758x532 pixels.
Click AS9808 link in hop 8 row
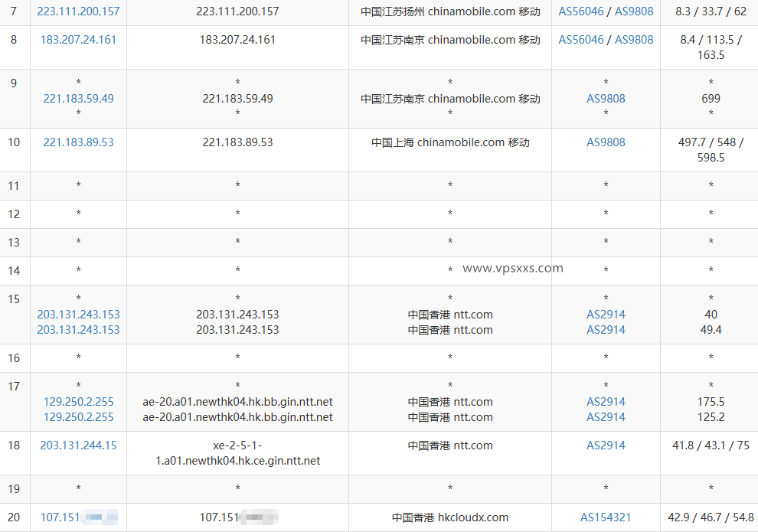[634, 40]
